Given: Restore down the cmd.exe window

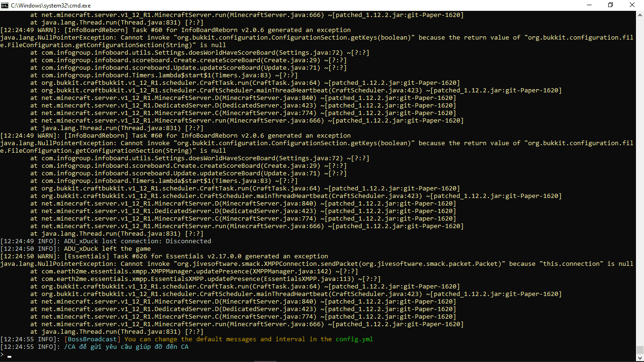Looking at the screenshot, I should tap(611, 5).
